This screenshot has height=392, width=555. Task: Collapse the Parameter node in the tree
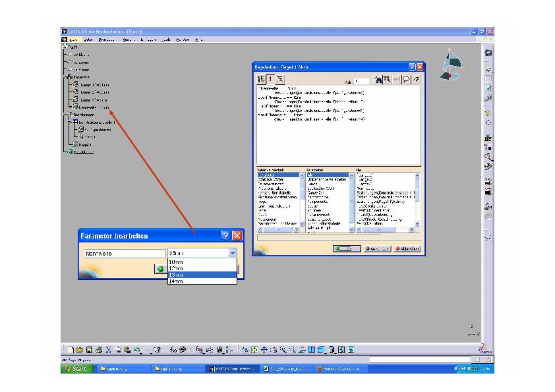65,77
